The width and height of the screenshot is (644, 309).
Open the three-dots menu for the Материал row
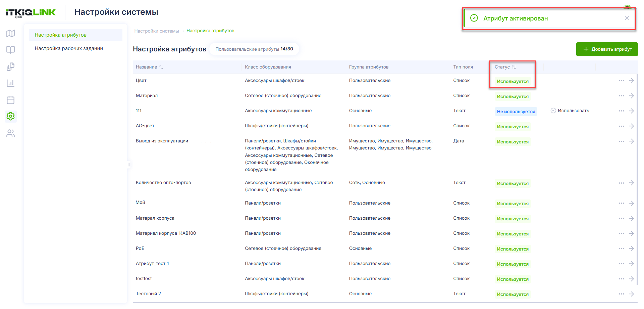point(622,96)
